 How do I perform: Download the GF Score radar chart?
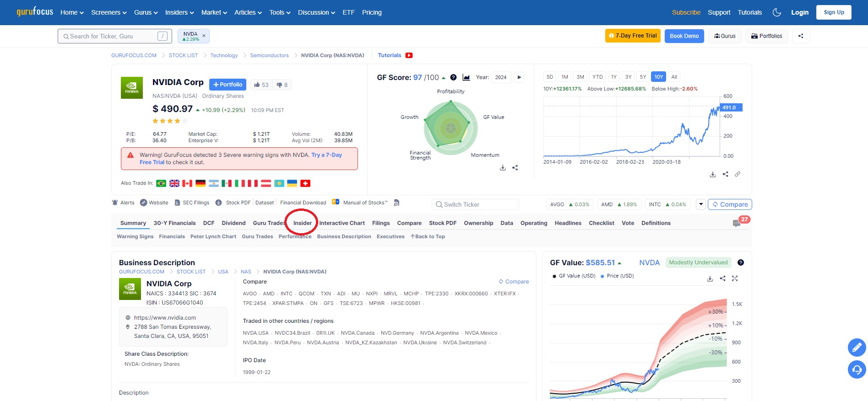pos(503,168)
